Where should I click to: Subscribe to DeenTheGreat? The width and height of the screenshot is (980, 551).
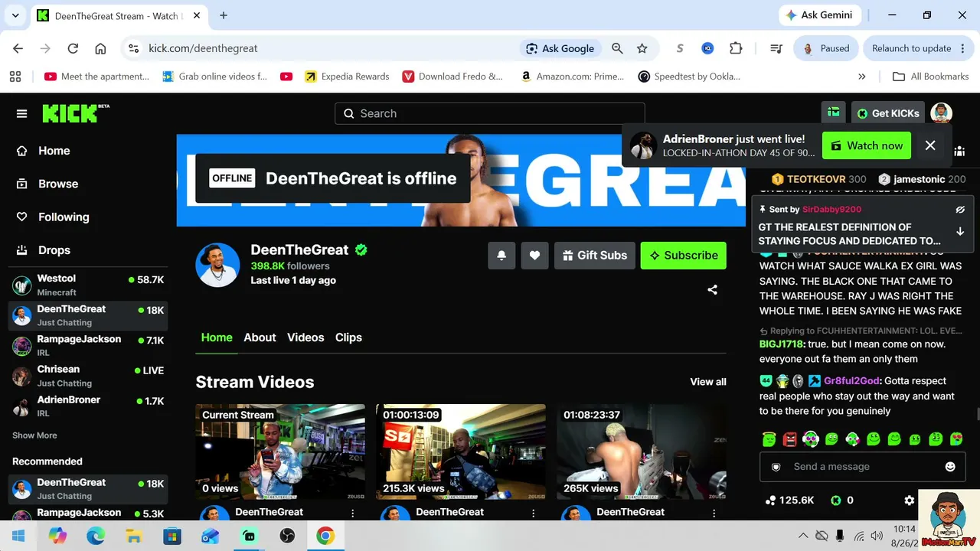[x=683, y=256]
